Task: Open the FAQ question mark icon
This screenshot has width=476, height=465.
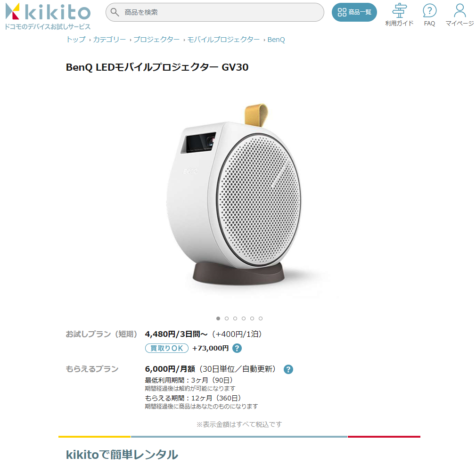Action: 429,11
